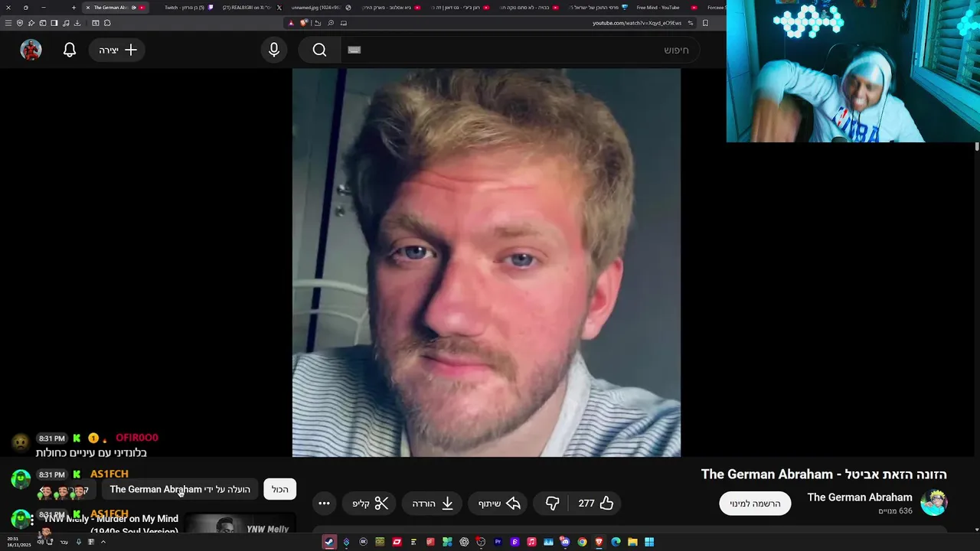Viewport: 980px width, 551px height.
Task: Click the שיתוף share button
Action: [x=498, y=503]
